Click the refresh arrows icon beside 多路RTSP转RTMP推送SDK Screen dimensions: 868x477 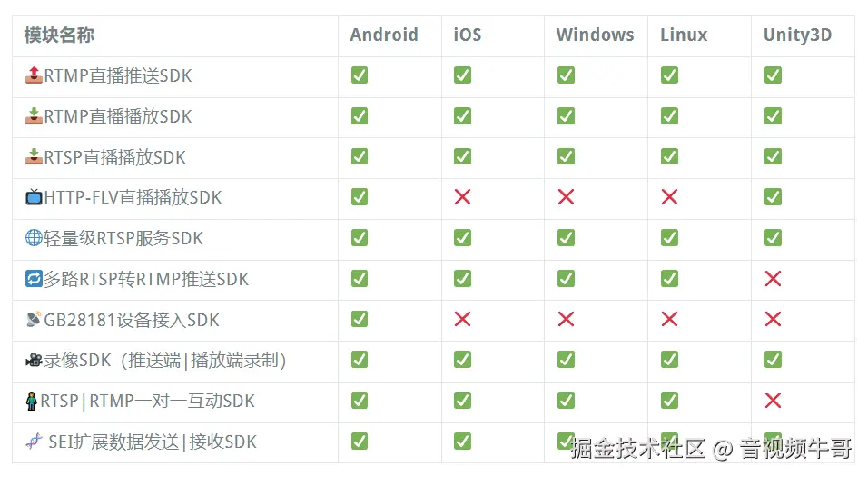click(x=34, y=279)
